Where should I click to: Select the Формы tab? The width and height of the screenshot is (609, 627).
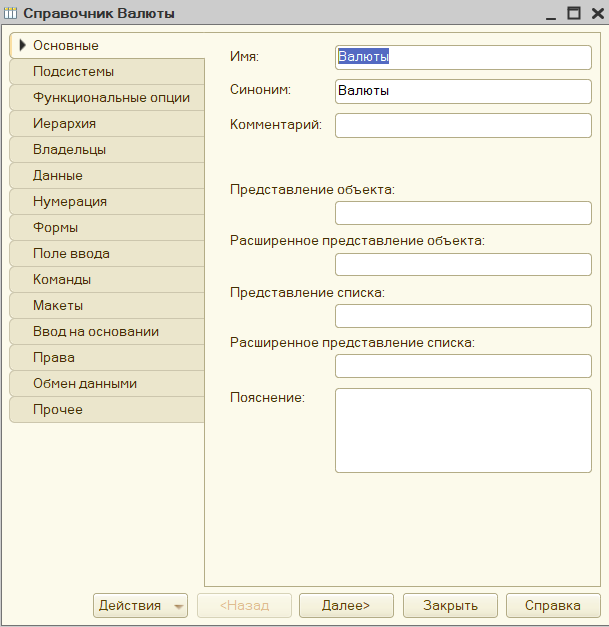tap(106, 228)
